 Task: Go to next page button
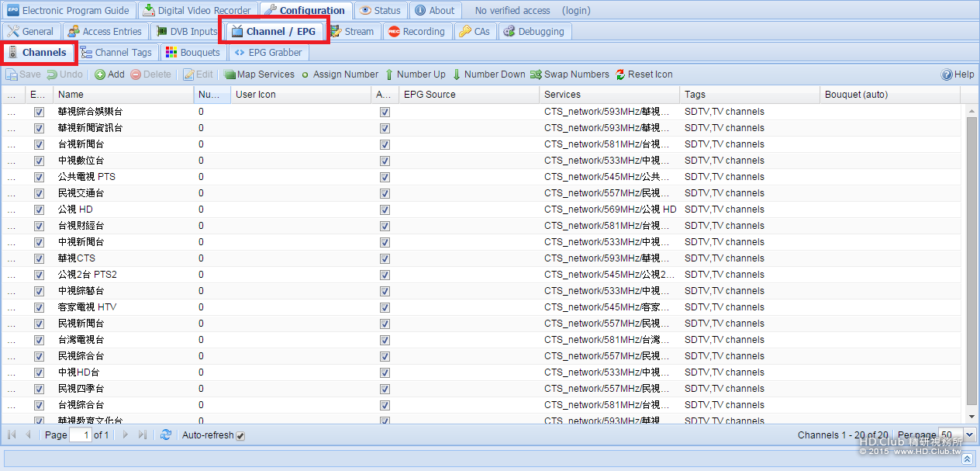pos(126,435)
